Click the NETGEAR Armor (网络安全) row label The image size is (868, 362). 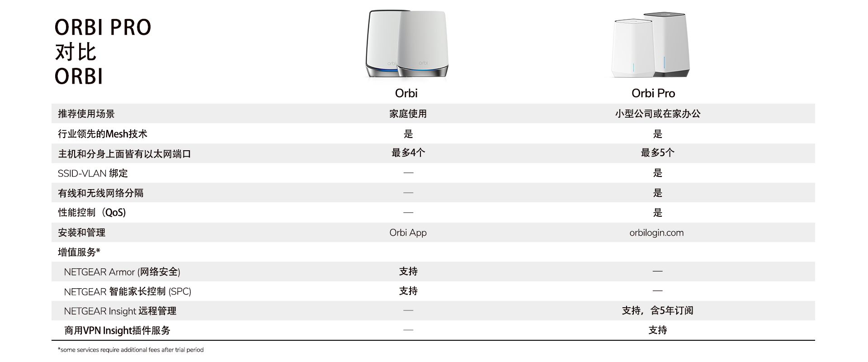coord(122,272)
